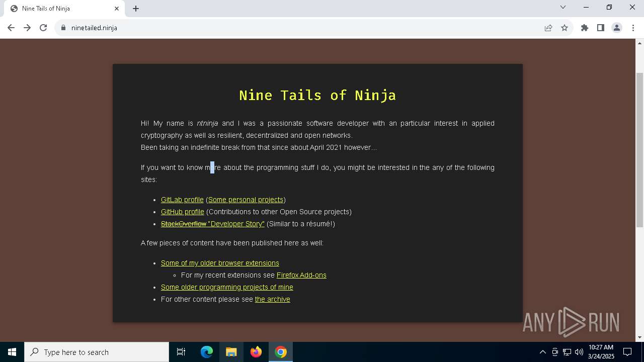This screenshot has width=644, height=362.
Task: Open the GitLab profile link
Action: tap(182, 200)
